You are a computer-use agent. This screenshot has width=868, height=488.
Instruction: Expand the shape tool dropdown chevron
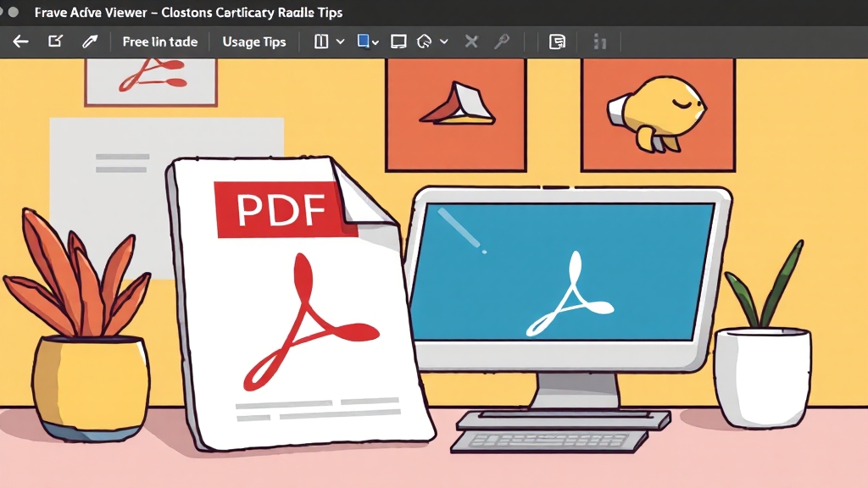444,42
